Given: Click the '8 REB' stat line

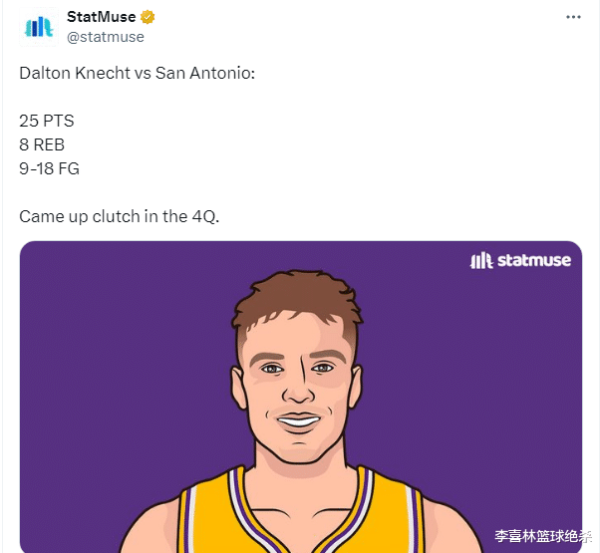Looking at the screenshot, I should click(42, 145).
